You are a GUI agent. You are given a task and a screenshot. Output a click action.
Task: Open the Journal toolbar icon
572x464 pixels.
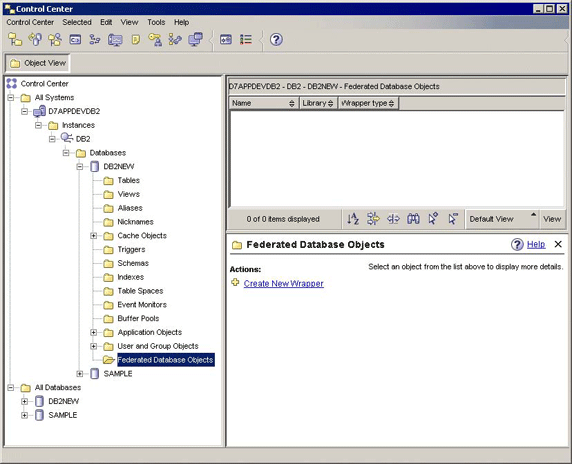(135, 39)
